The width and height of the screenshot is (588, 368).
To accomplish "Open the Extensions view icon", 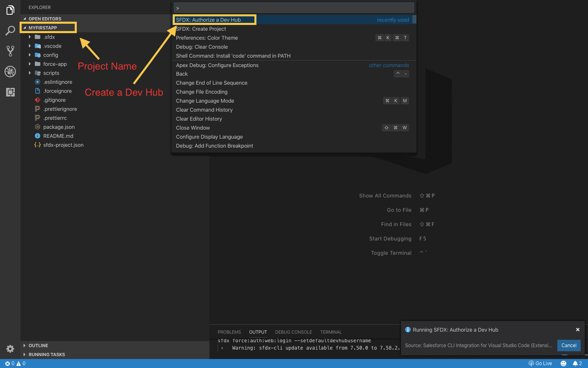I will (10, 92).
